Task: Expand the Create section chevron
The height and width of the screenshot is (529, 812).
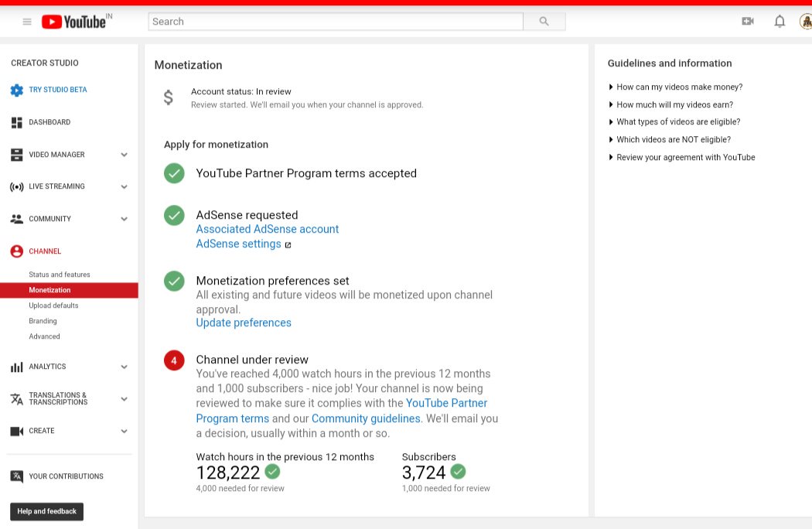Action: point(125,431)
